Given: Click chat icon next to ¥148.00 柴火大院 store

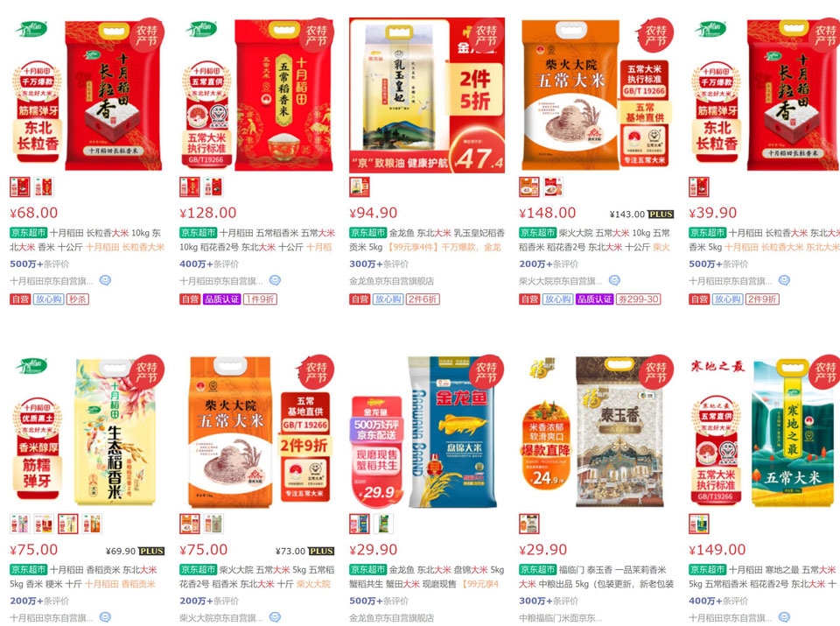Looking at the screenshot, I should pos(614,280).
